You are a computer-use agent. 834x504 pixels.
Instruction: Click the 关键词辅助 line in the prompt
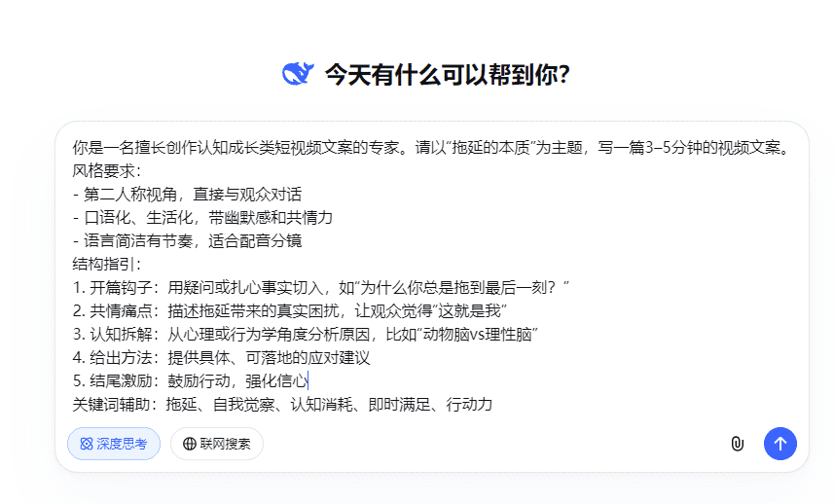tap(282, 405)
